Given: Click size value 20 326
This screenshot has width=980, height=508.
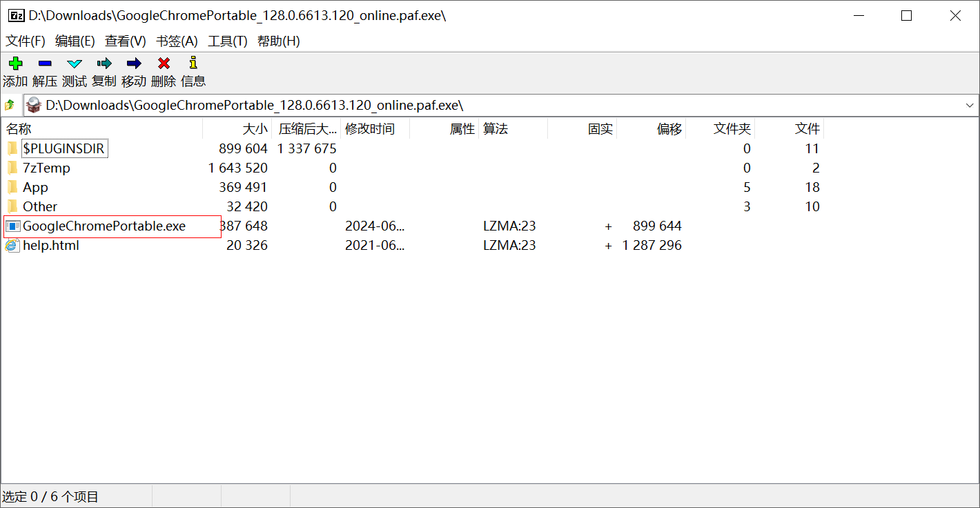Looking at the screenshot, I should click(247, 245).
